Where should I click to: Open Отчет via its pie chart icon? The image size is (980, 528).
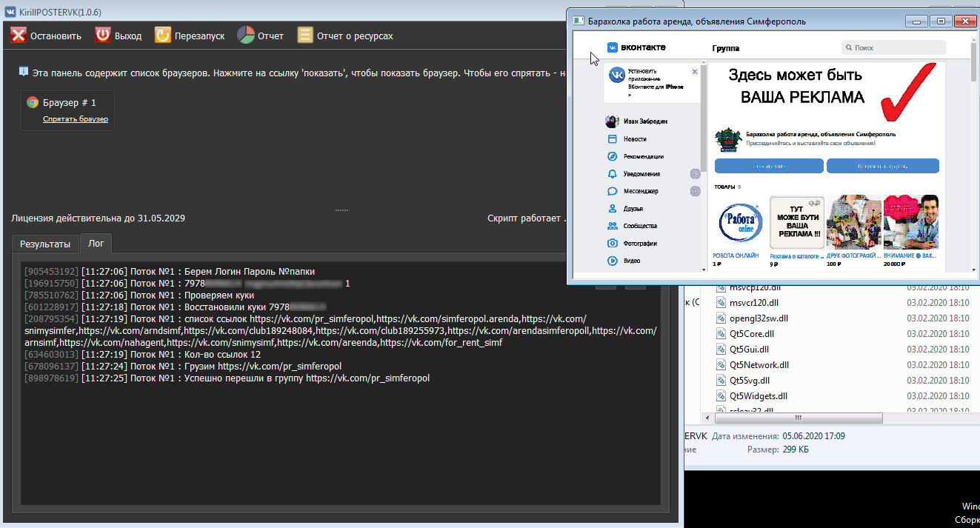[x=246, y=36]
